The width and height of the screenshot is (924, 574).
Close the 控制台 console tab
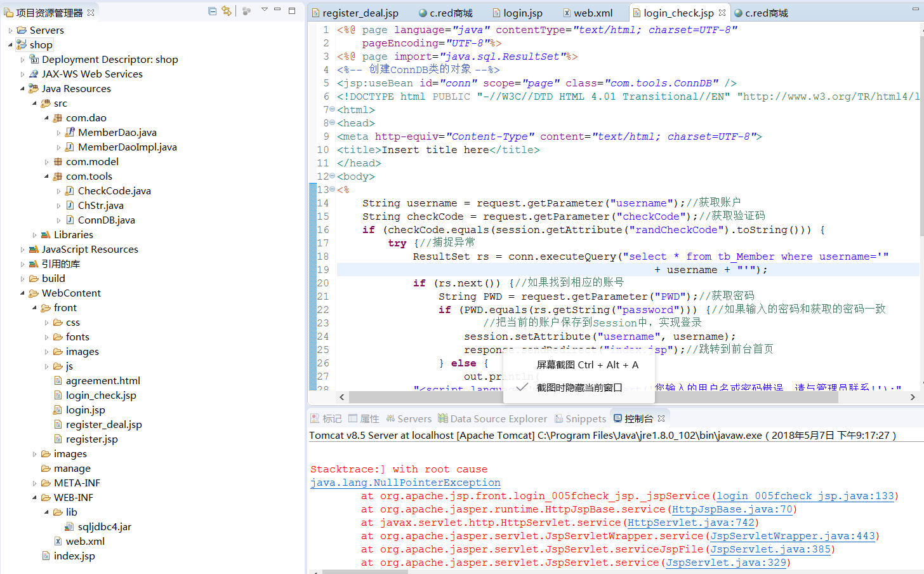pos(661,418)
